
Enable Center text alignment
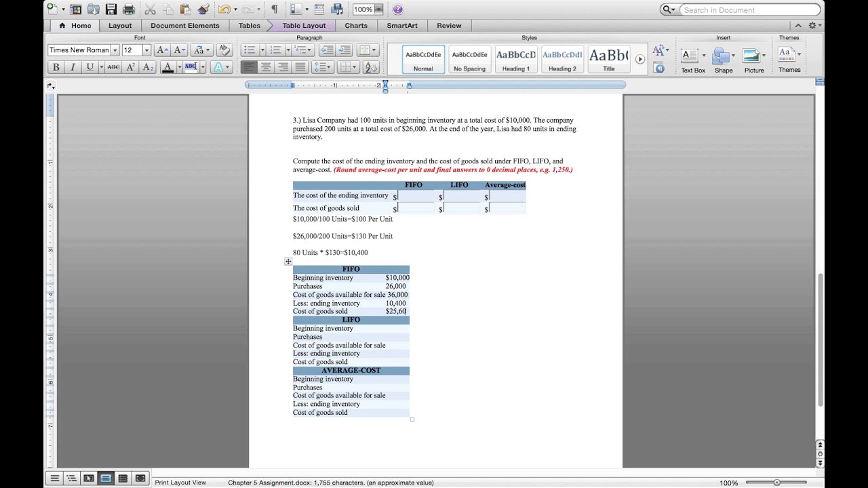[x=266, y=67]
